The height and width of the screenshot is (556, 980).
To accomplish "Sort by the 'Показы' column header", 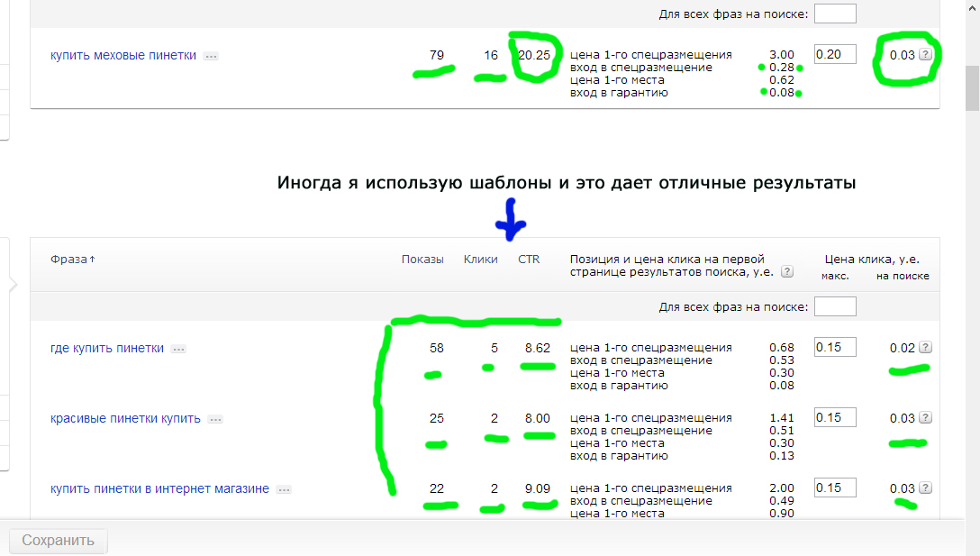I will click(x=422, y=259).
